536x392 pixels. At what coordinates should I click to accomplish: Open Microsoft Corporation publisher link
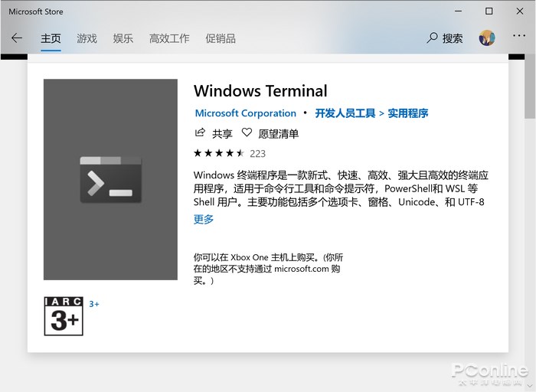point(246,113)
